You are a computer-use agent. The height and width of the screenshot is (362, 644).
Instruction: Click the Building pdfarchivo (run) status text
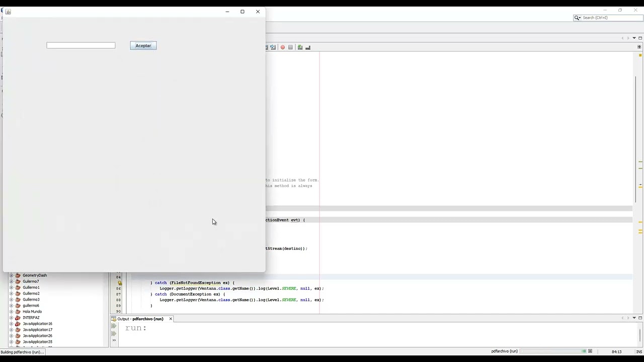tap(22, 352)
